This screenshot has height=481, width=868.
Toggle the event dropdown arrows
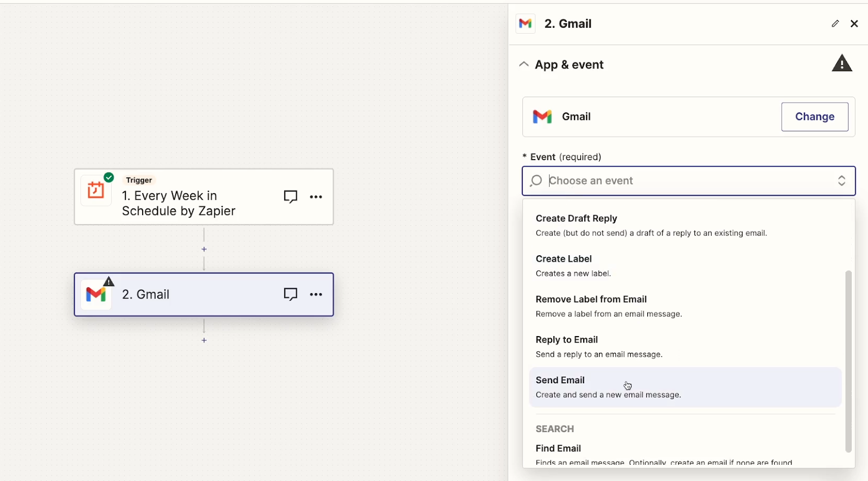841,181
